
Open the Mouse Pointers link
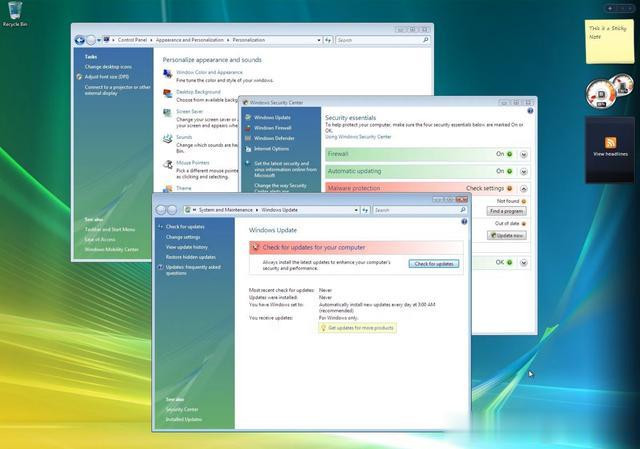pyautogui.click(x=193, y=162)
